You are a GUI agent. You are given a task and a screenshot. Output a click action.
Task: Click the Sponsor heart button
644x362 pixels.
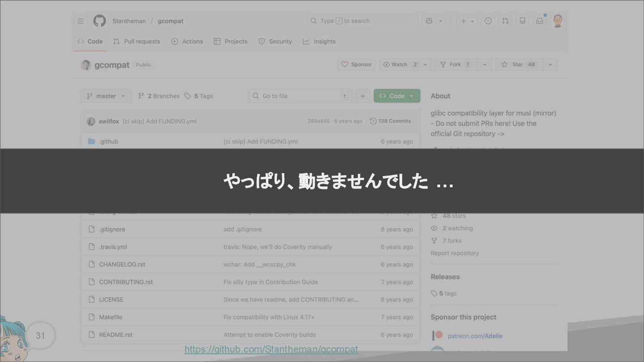356,64
